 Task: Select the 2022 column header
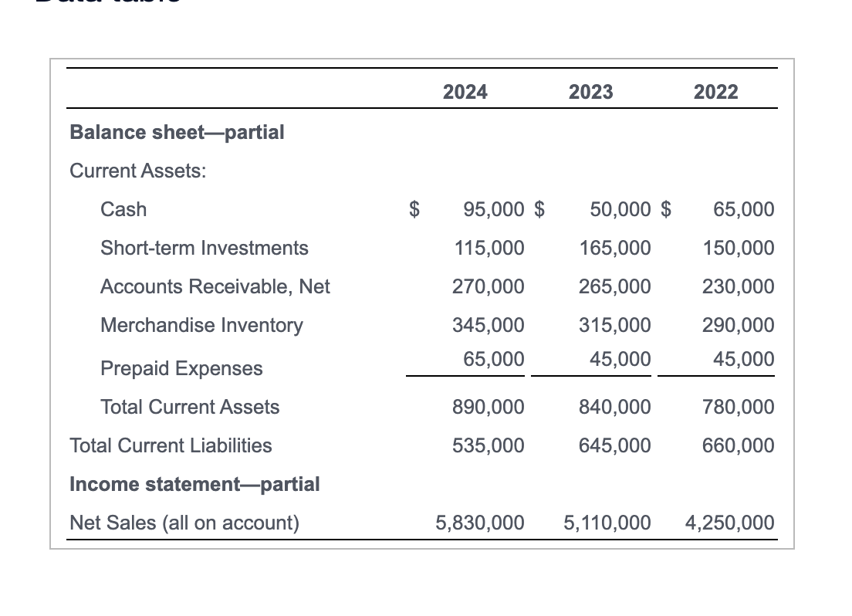715,92
